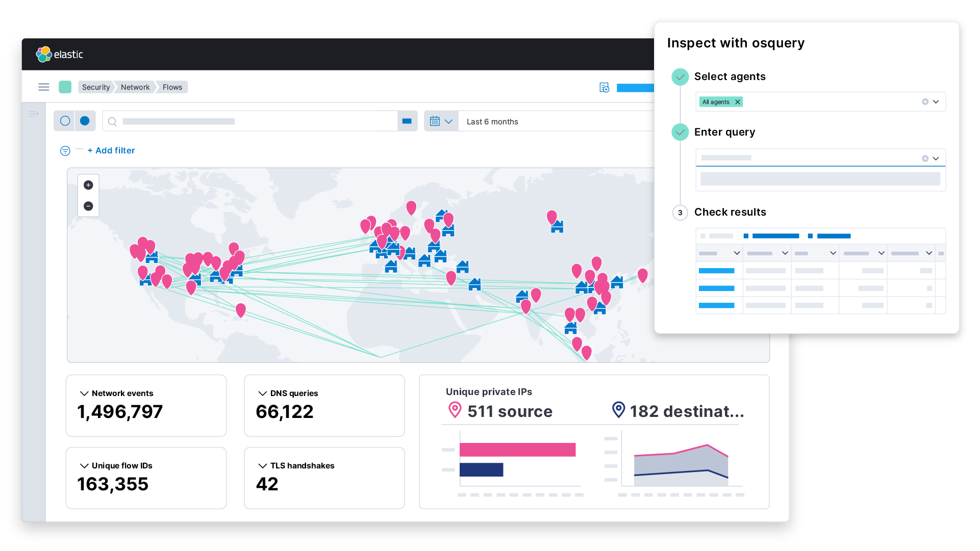This screenshot has width=980, height=551.
Task: Open third result row blue link
Action: 716,306
